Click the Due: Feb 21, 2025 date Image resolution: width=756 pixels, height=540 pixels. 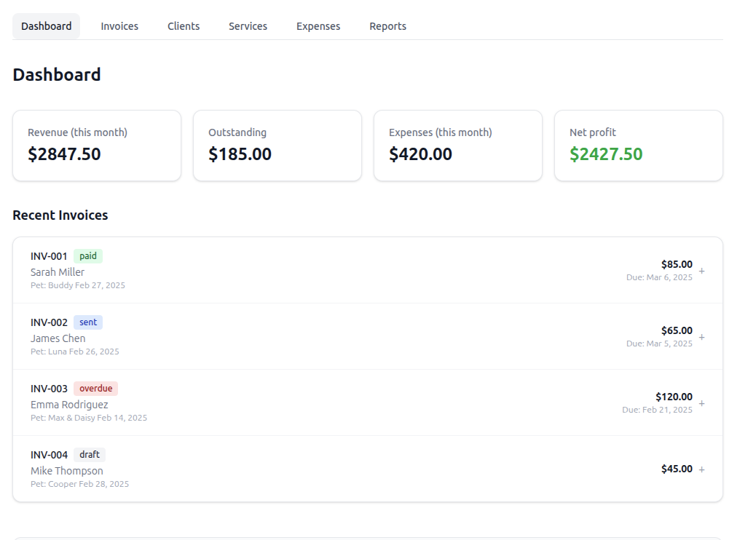(x=657, y=410)
